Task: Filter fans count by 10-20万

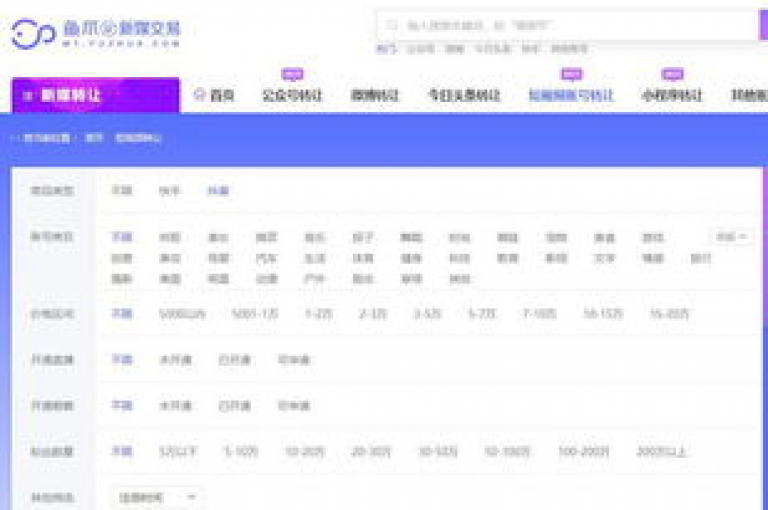Action: coord(305,451)
